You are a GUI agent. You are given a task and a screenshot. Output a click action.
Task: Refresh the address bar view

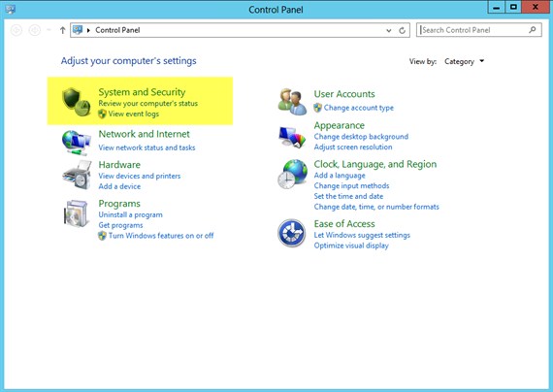[402, 30]
